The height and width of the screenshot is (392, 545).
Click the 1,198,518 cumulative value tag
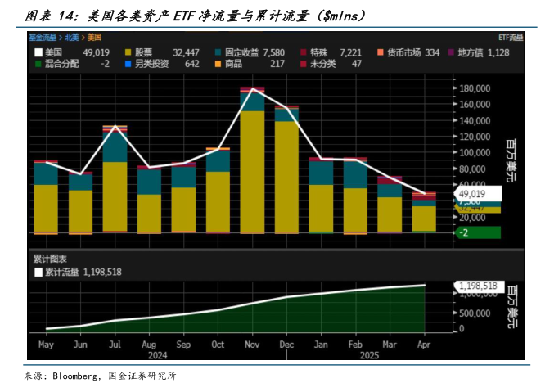478,286
